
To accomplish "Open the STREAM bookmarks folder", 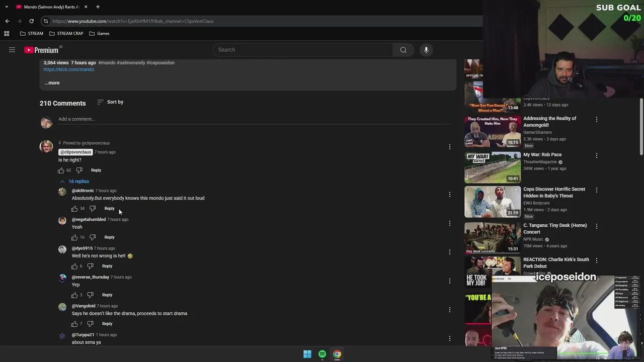I will [31, 33].
